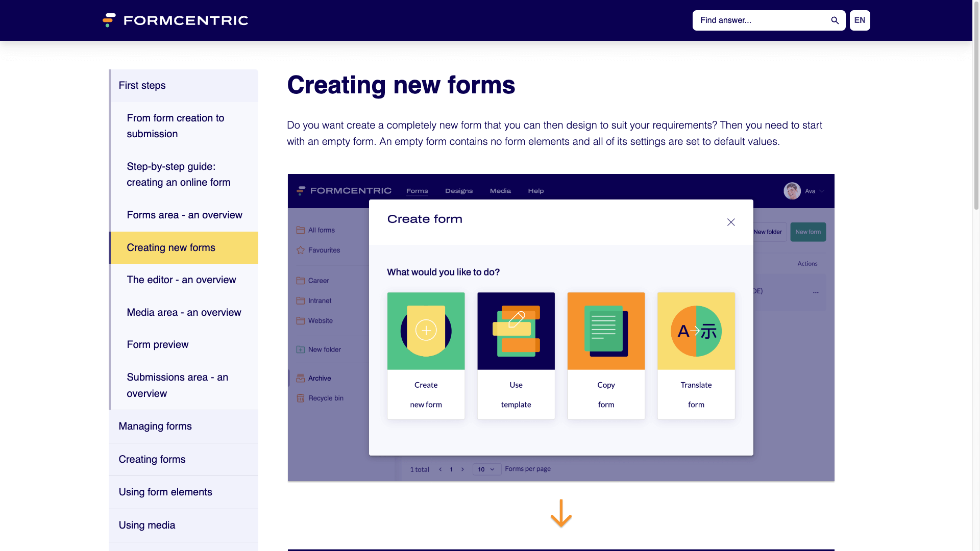Click the Recycle bin icon

pos(301,398)
